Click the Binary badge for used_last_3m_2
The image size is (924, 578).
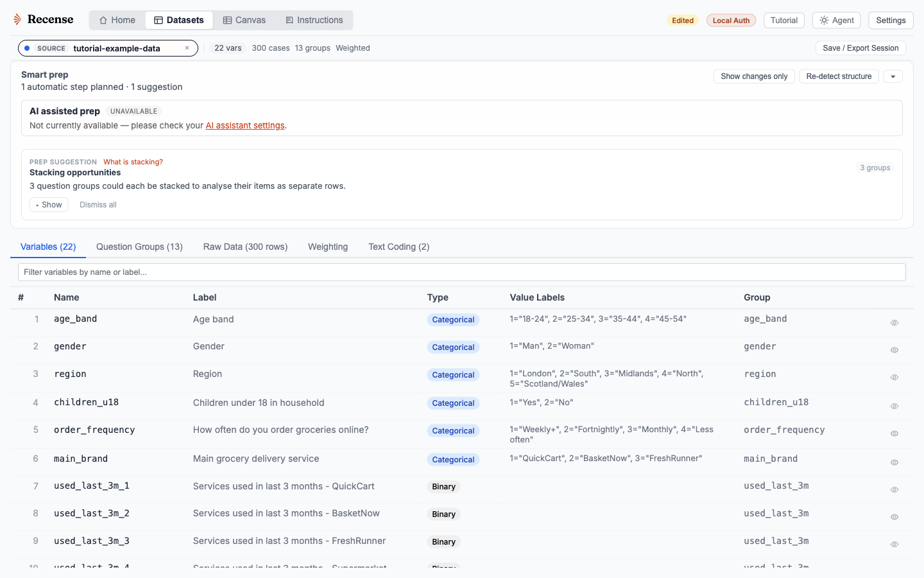coord(443,514)
